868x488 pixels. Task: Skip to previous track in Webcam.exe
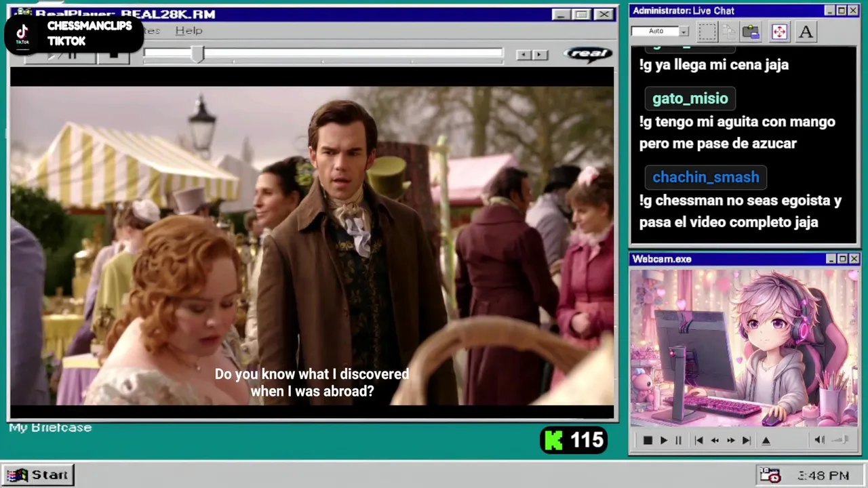(x=698, y=441)
